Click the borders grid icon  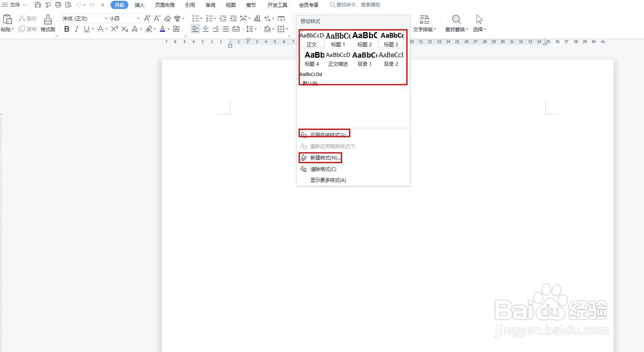pyautogui.click(x=281, y=29)
